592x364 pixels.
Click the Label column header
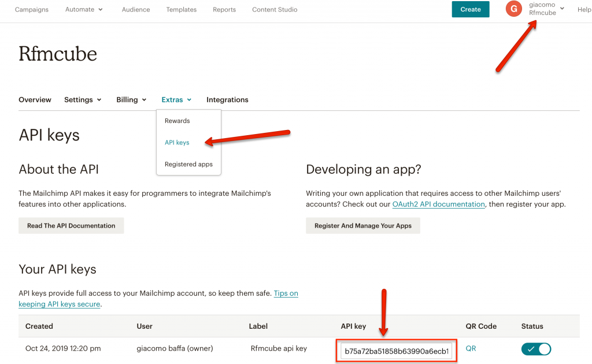point(258,326)
